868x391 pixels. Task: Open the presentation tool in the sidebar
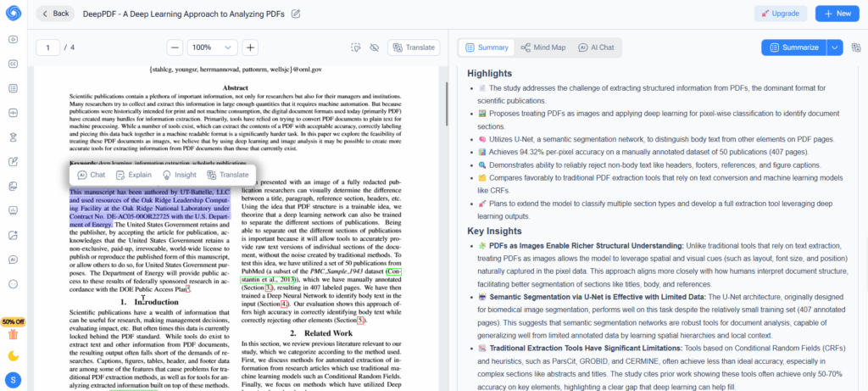(x=14, y=210)
